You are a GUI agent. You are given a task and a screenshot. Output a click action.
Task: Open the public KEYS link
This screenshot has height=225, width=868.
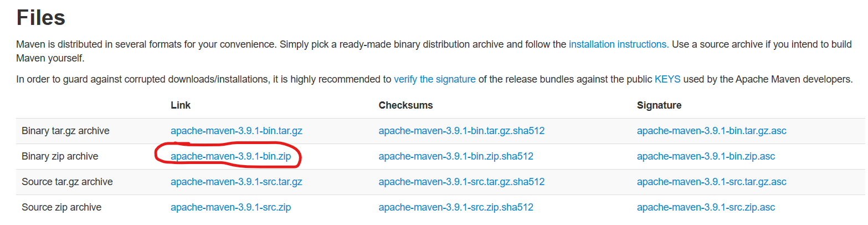tap(668, 79)
